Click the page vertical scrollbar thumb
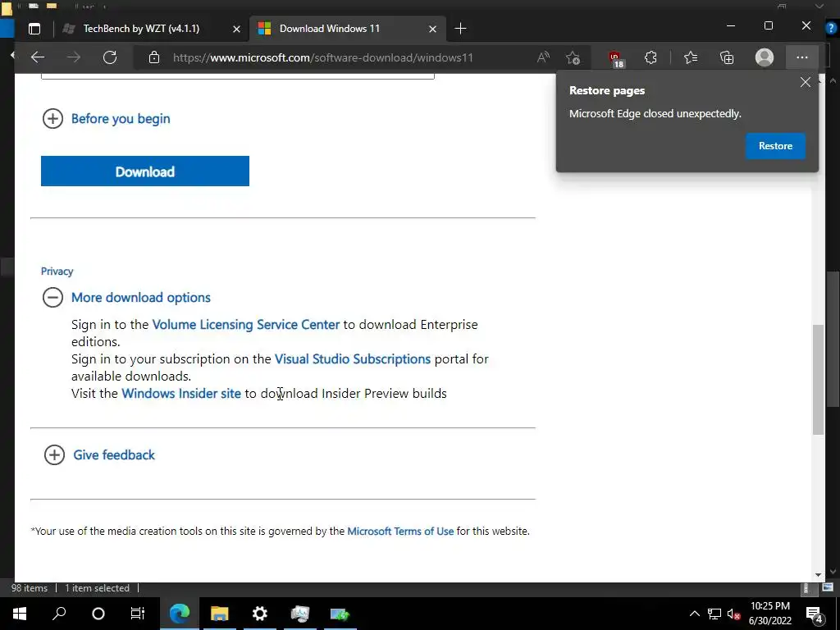 (818, 379)
